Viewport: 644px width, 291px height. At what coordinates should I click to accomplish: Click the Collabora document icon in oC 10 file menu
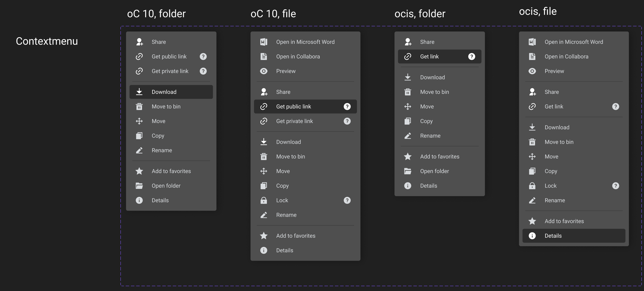click(264, 56)
